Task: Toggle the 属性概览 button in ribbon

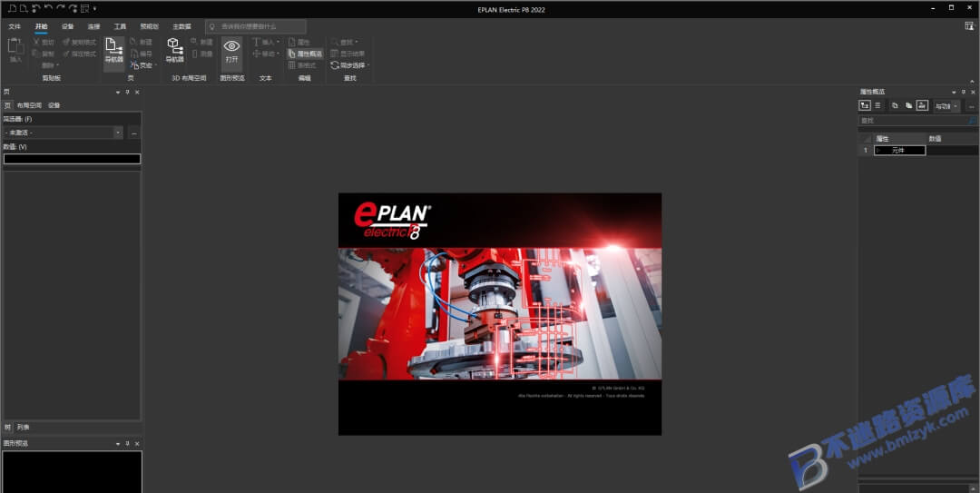Action: tap(305, 54)
